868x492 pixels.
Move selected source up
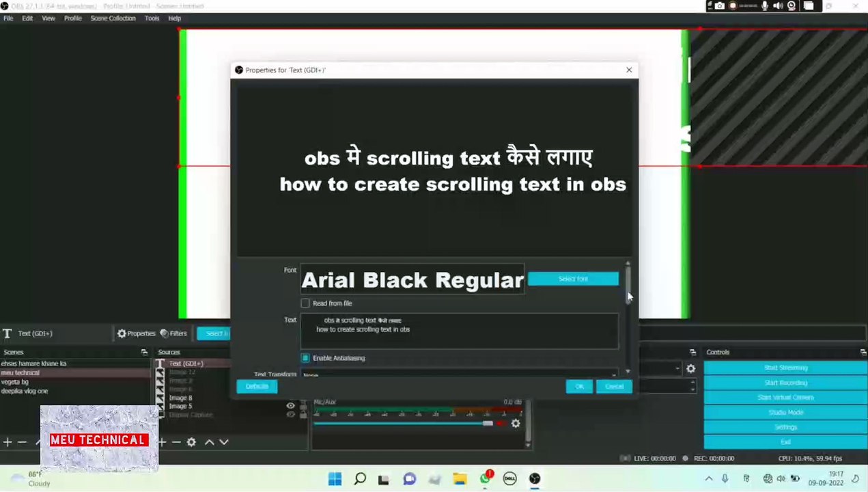(210, 442)
